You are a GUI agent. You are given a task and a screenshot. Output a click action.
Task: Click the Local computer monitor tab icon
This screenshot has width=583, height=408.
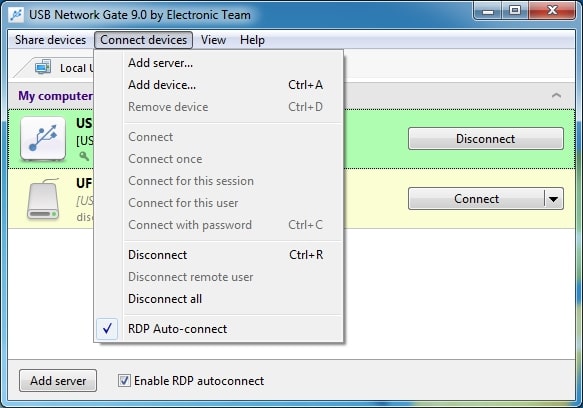pyautogui.click(x=43, y=67)
